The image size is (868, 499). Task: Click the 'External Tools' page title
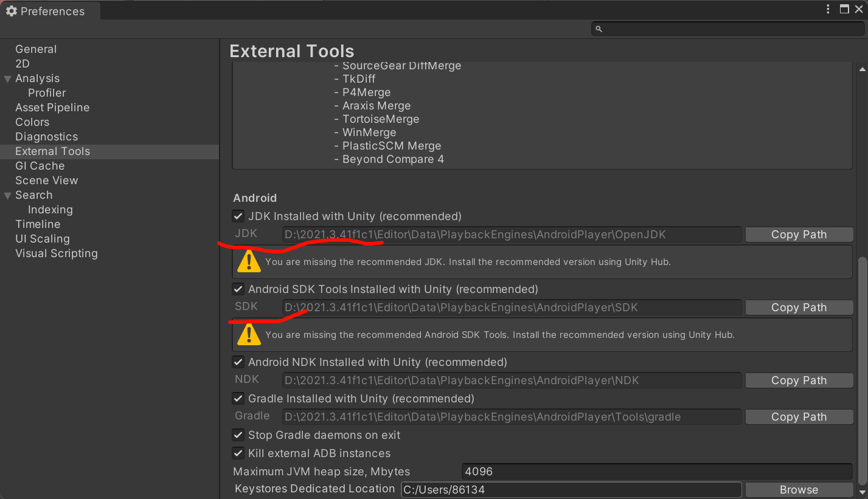coord(292,51)
